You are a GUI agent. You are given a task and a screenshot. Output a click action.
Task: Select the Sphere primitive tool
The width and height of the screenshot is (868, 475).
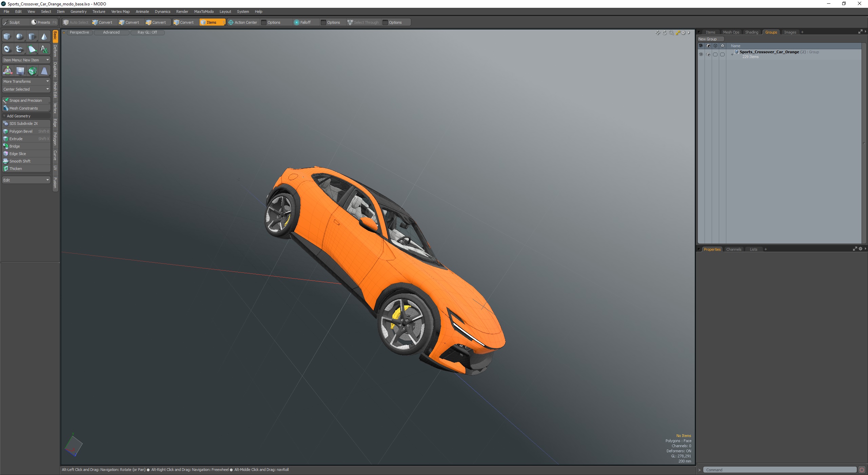20,37
